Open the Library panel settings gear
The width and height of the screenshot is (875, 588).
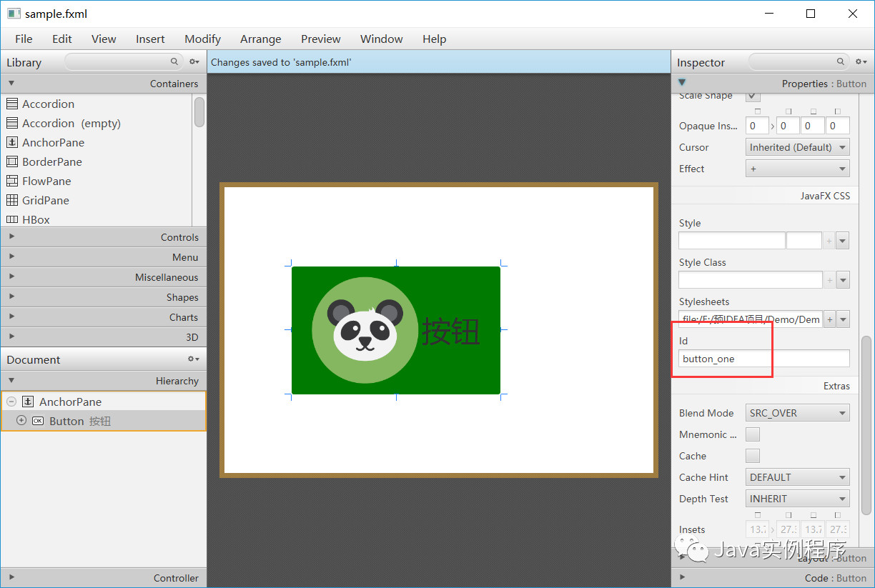click(193, 62)
